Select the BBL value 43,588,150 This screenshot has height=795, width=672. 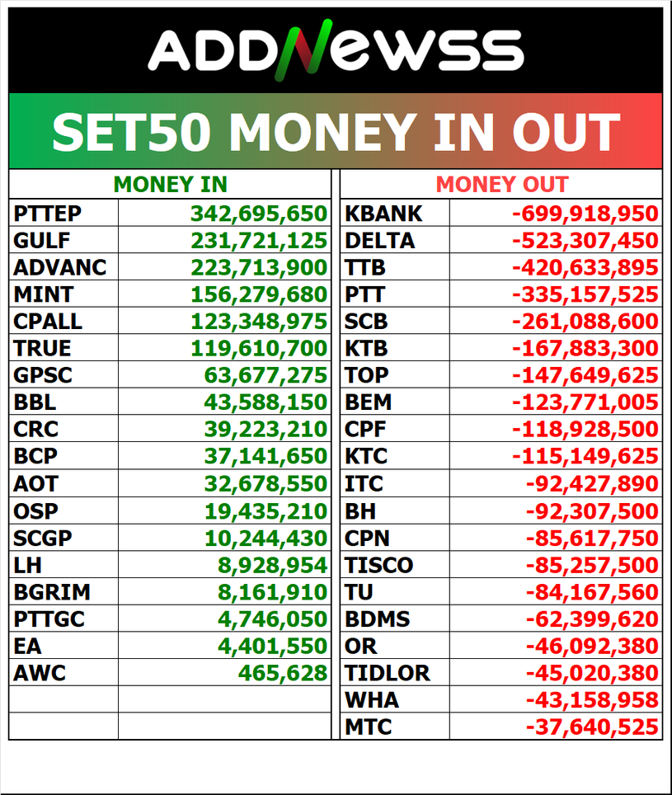pyautogui.click(x=266, y=402)
